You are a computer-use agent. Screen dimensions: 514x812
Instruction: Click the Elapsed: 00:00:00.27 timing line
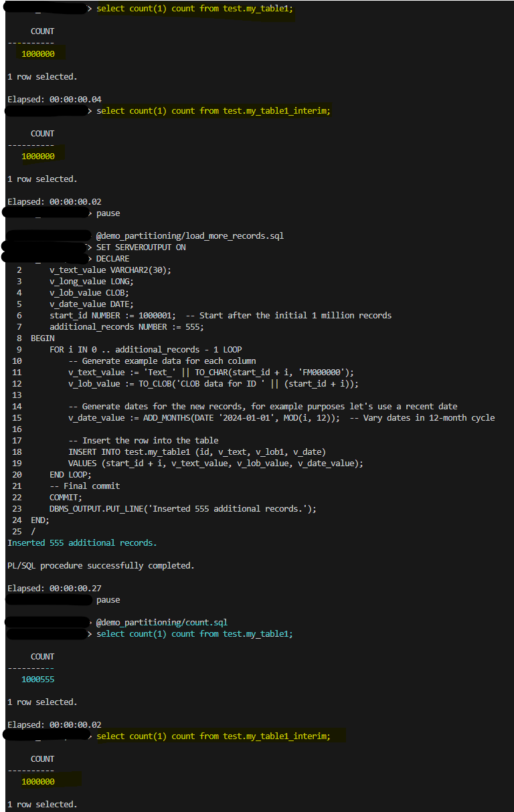[x=54, y=588]
